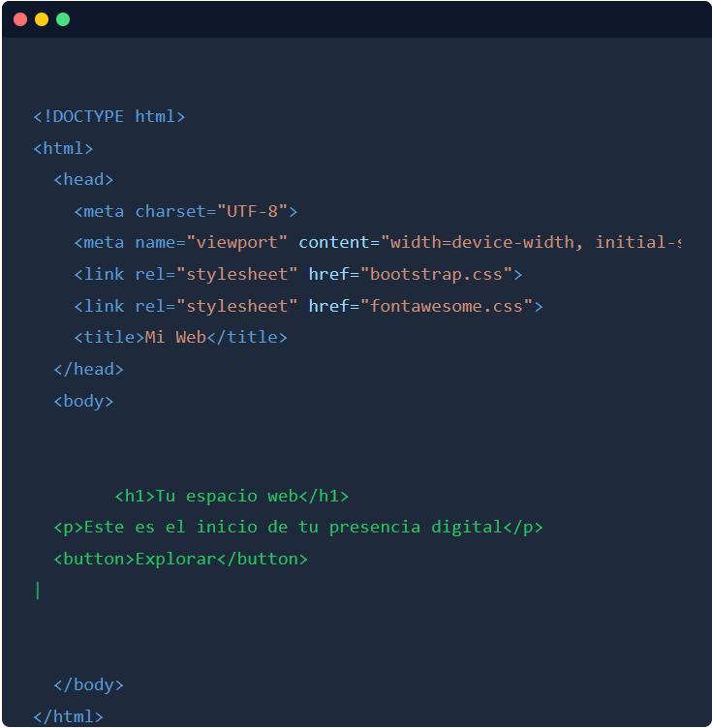Click the "viewport" name attribute value

click(236, 242)
